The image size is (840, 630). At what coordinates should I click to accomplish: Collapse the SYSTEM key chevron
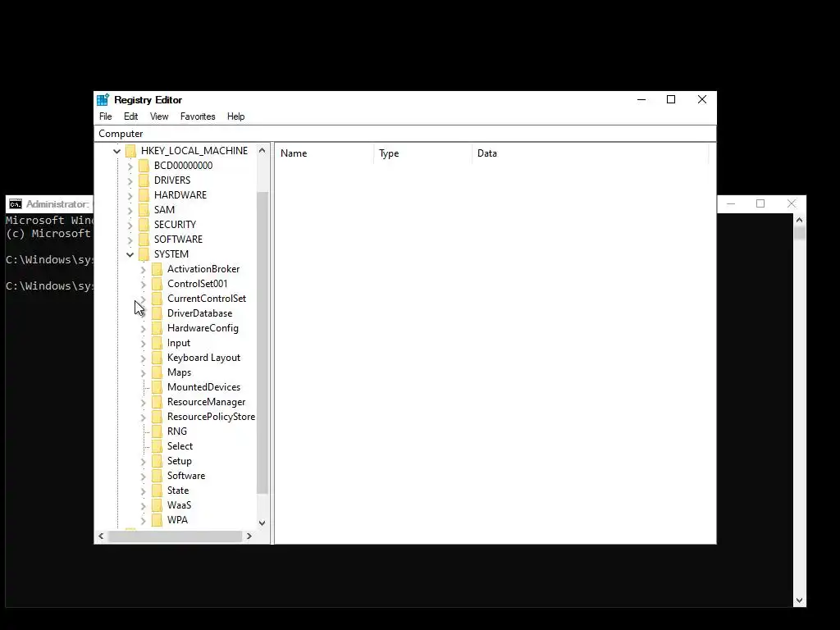pos(130,254)
